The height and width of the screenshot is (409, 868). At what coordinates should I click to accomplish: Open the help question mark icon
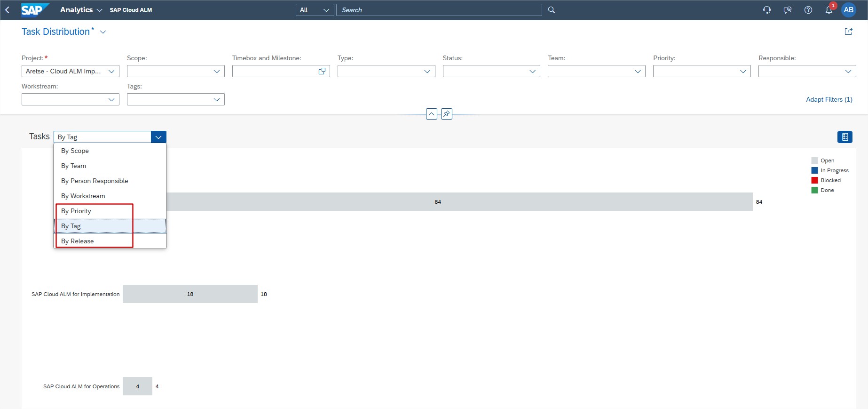point(808,10)
